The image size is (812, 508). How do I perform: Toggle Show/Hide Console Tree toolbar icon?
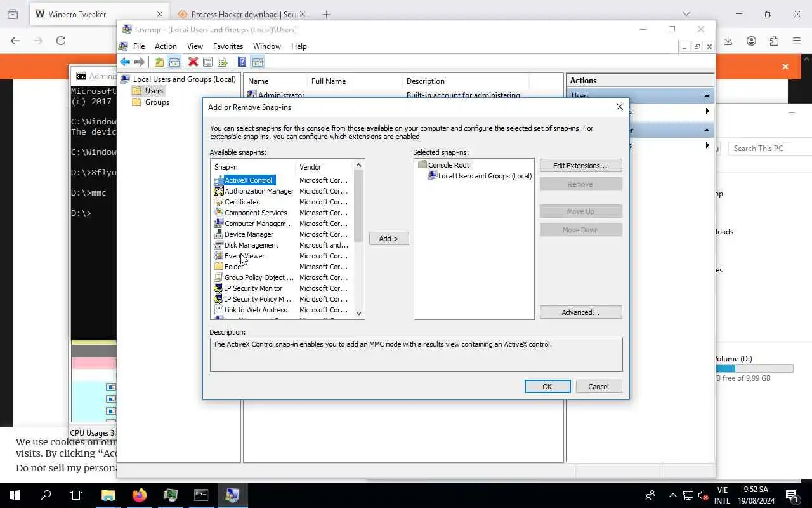[174, 62]
